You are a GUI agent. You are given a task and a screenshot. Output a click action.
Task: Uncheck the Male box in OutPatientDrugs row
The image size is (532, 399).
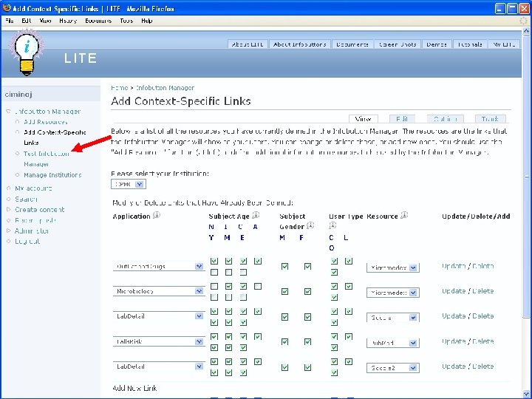tap(284, 266)
